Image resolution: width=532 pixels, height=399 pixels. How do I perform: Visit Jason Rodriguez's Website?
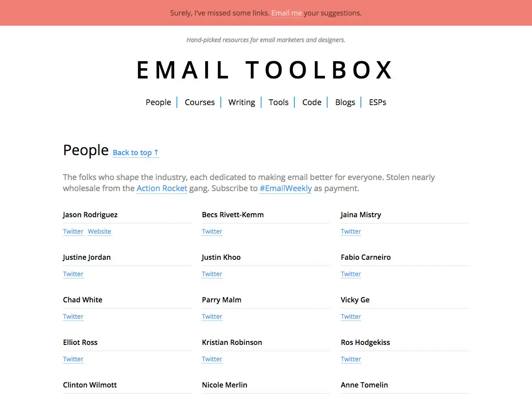[99, 231]
